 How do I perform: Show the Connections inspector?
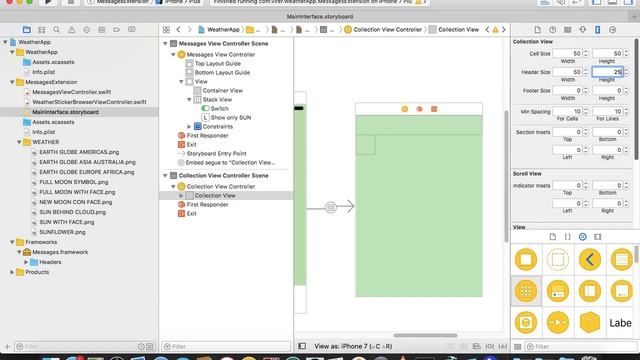pos(613,30)
